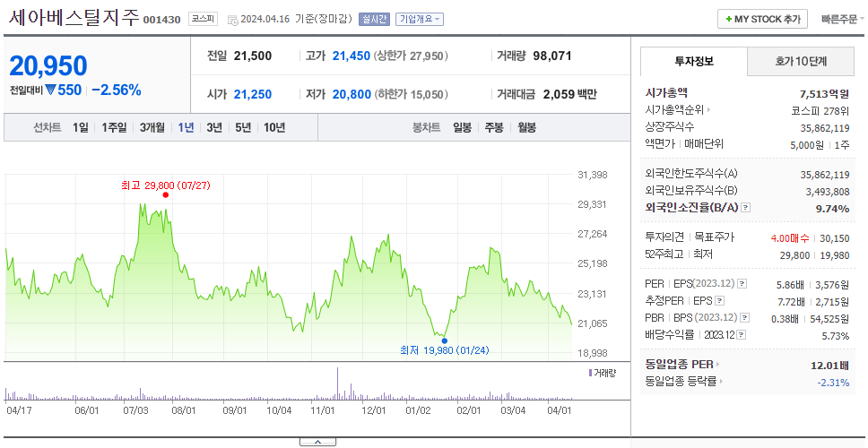Click the red 최고 29,800 peak dot
Screen dimensions: 868x448
pyautogui.click(x=166, y=194)
